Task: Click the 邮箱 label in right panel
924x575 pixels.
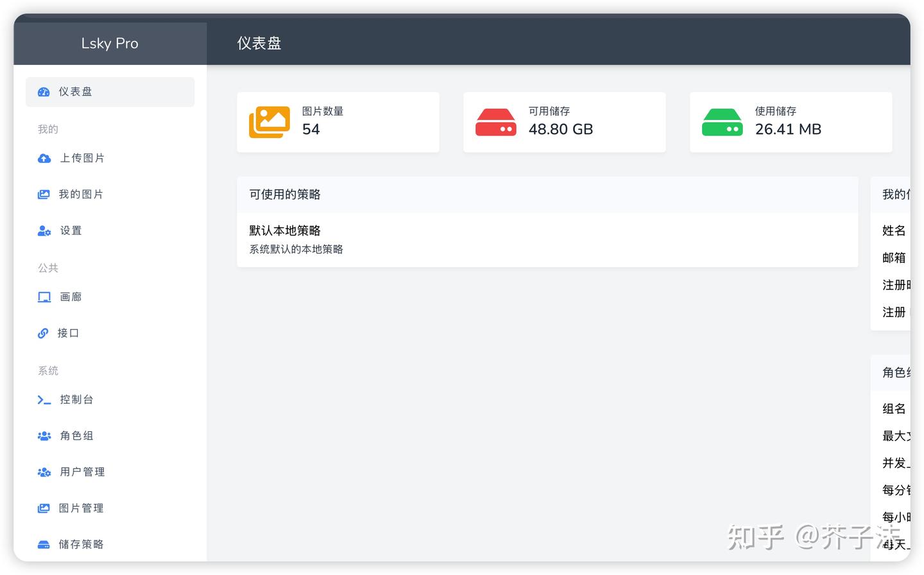Action: click(894, 257)
